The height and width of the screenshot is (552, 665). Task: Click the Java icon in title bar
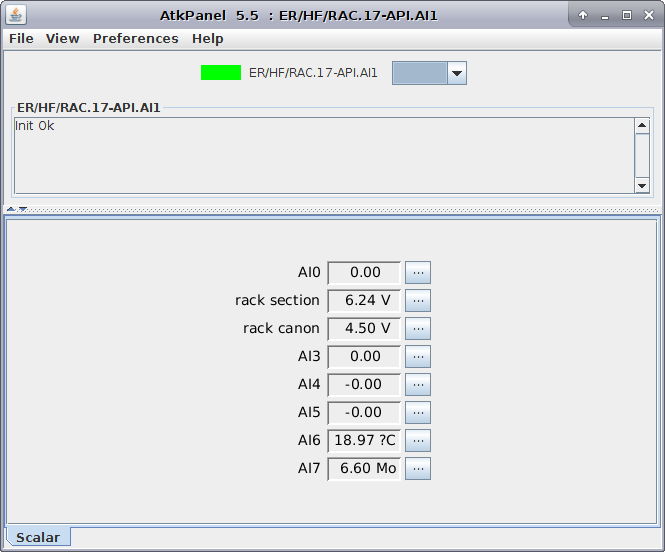pyautogui.click(x=17, y=15)
